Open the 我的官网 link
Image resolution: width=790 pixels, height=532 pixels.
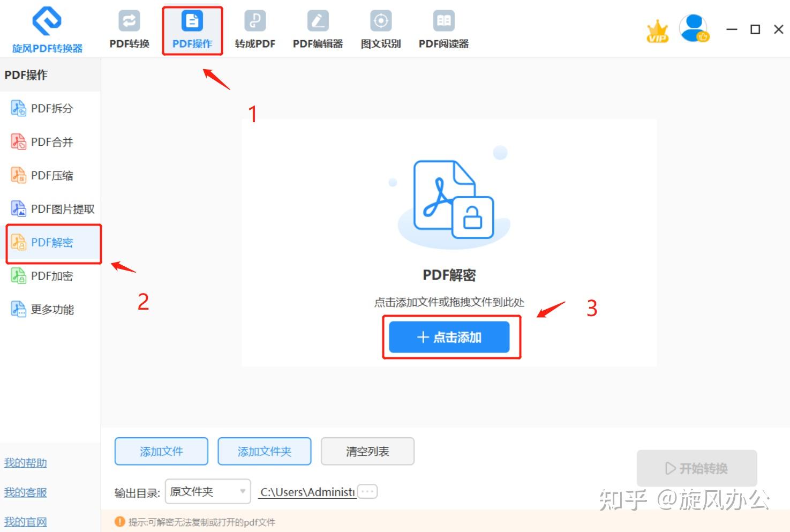26,522
